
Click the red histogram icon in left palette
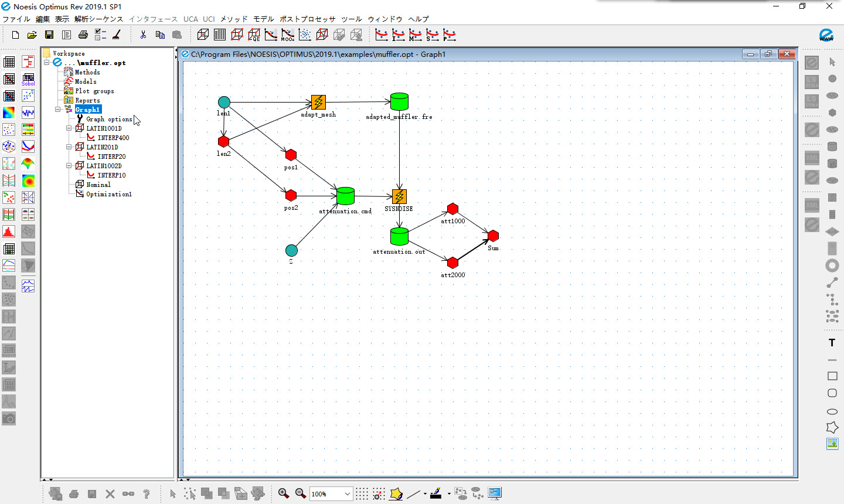(9, 231)
